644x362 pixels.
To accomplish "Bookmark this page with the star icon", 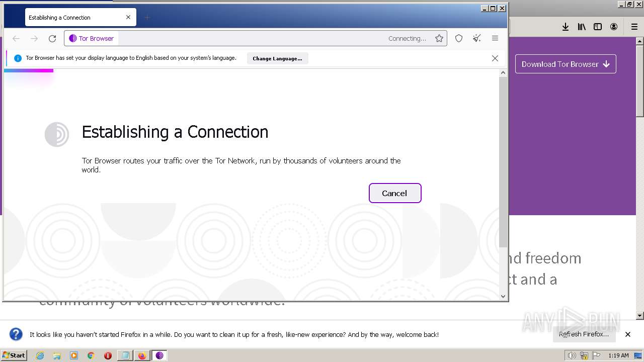I will tap(439, 38).
